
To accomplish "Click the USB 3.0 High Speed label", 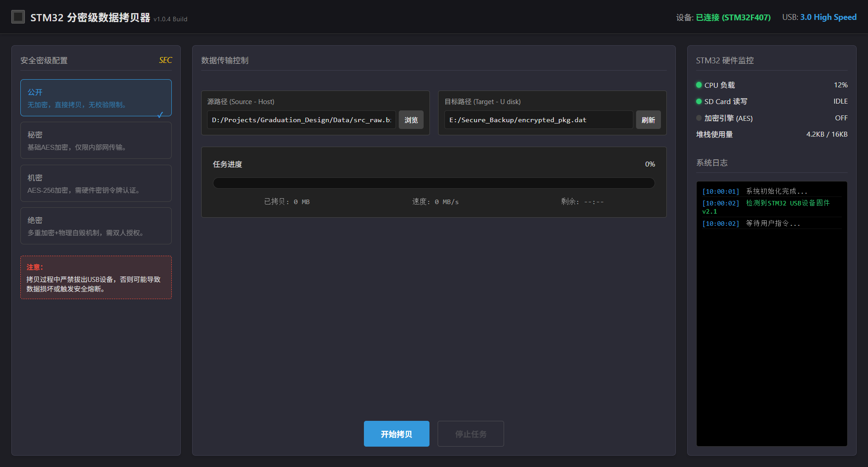I will coord(828,17).
